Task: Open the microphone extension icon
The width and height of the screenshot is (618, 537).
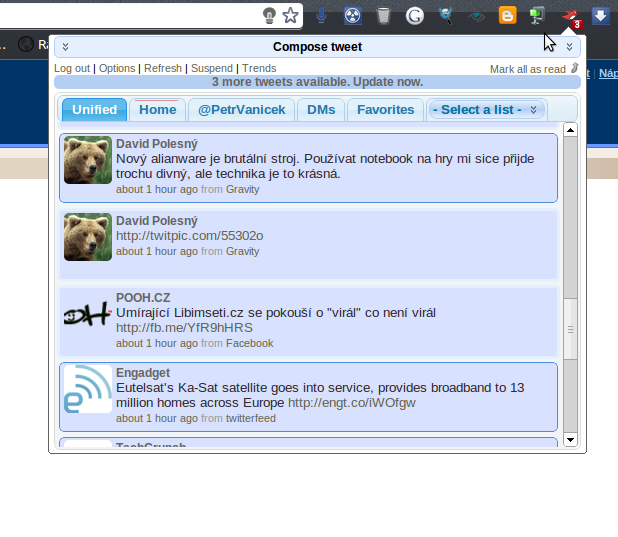Action: (322, 16)
